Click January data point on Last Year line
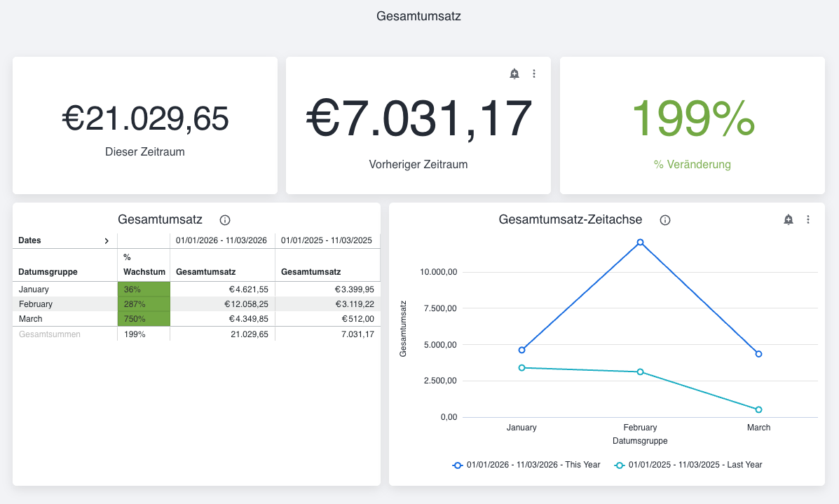 tap(521, 367)
